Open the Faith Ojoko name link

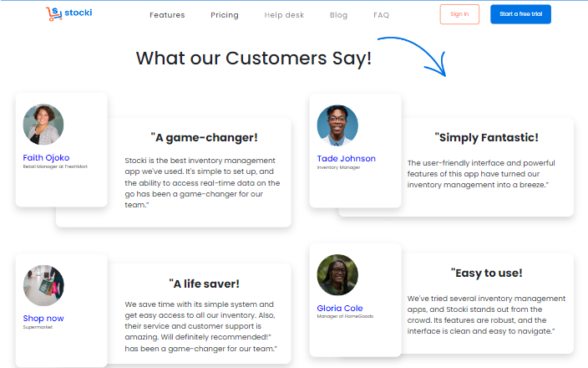pyautogui.click(x=46, y=158)
